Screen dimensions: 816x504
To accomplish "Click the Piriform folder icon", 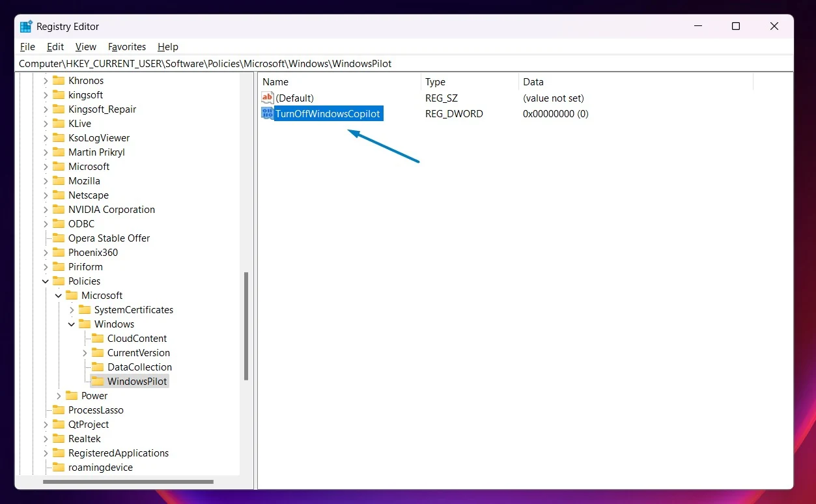I will 59,267.
